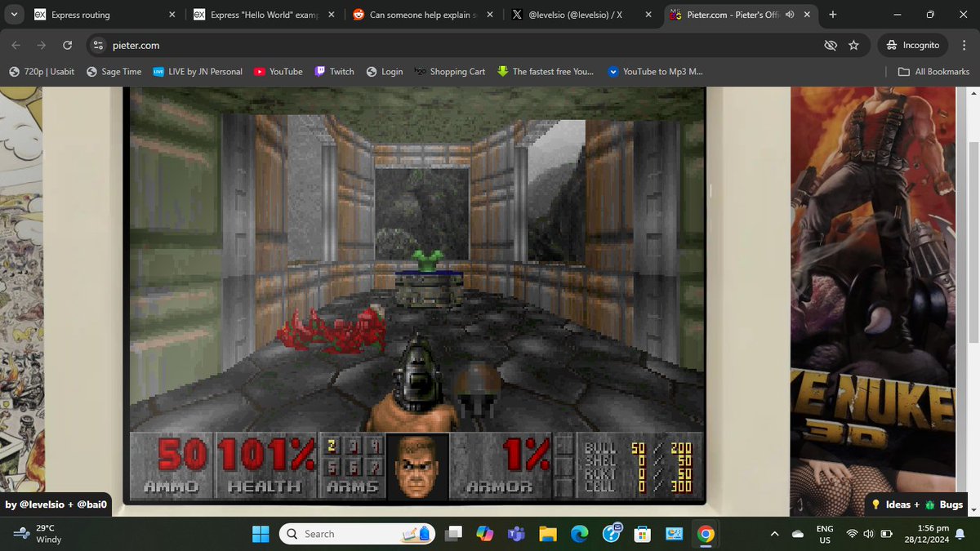Image resolution: width=980 pixels, height=551 pixels.
Task: Open the YouTube bookmark
Action: pyautogui.click(x=278, y=72)
